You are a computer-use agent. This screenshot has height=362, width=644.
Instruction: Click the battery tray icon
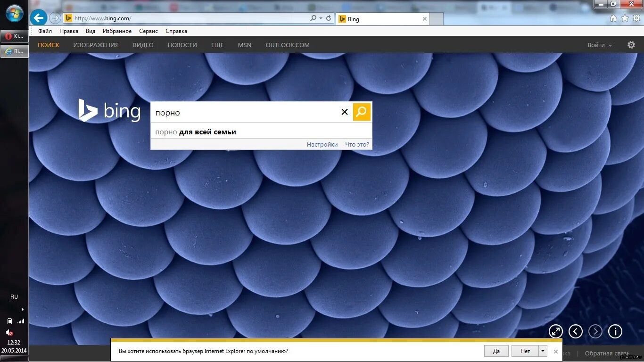click(9, 321)
